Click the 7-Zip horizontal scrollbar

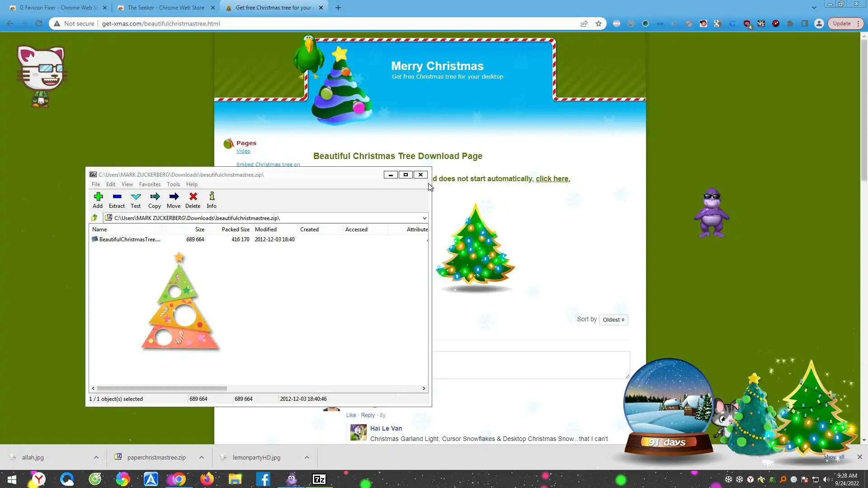click(x=162, y=388)
